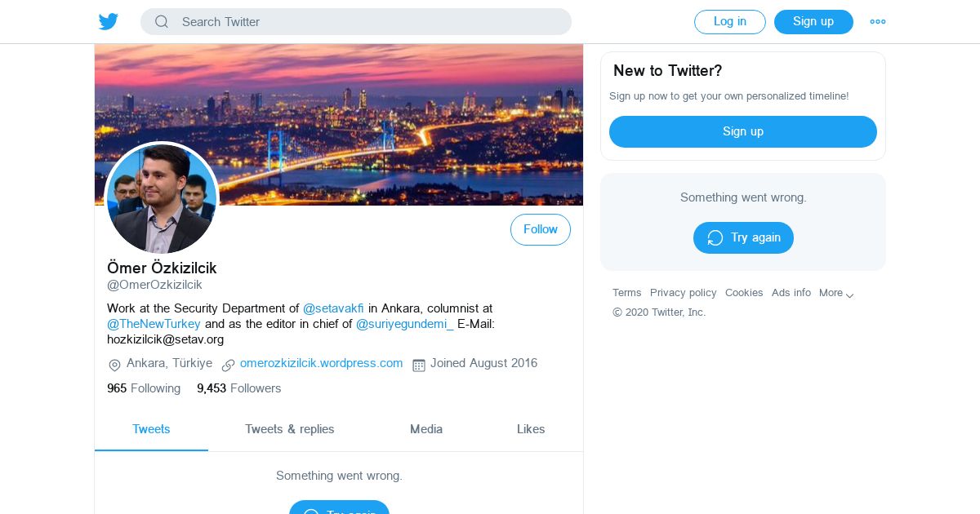Open the three-dot more options menu
The image size is (980, 514).
878,22
